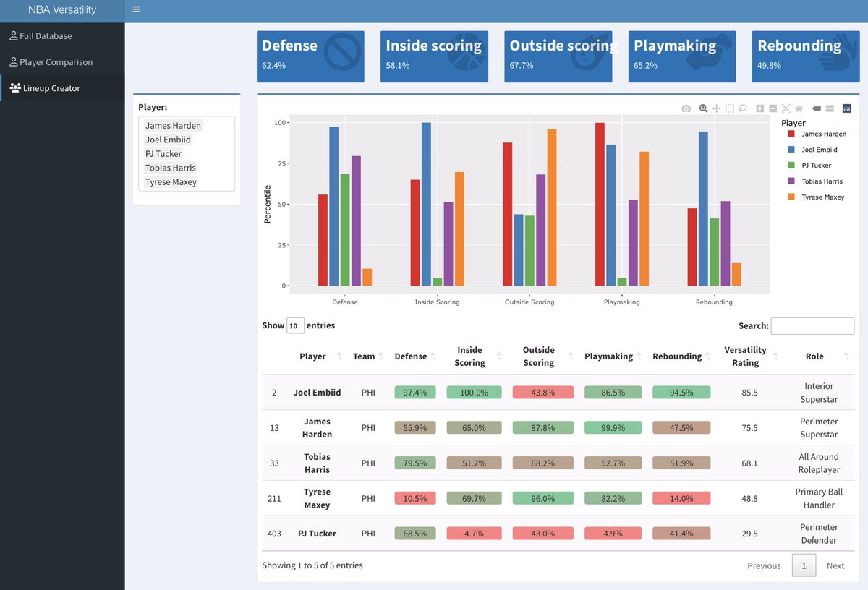This screenshot has height=590, width=868.
Task: Toggle Tobias Harris legend entry
Action: (816, 181)
